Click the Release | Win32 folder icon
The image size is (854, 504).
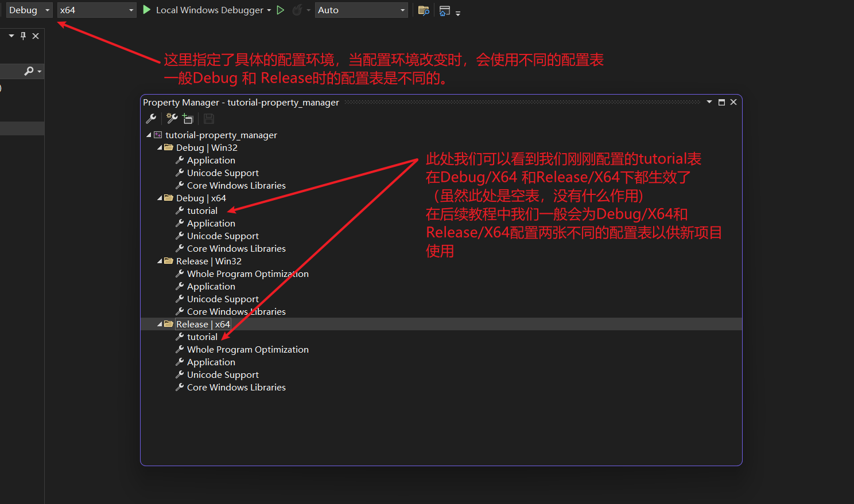tap(169, 261)
